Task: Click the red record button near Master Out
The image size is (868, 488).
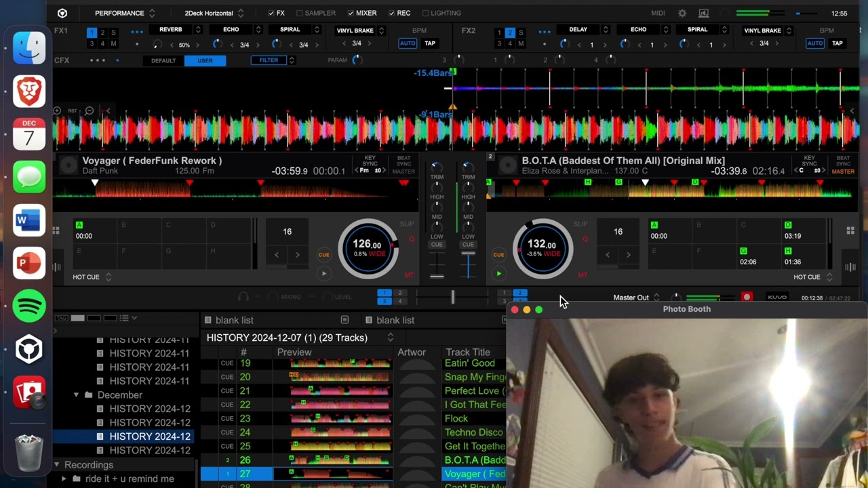Action: pyautogui.click(x=747, y=297)
